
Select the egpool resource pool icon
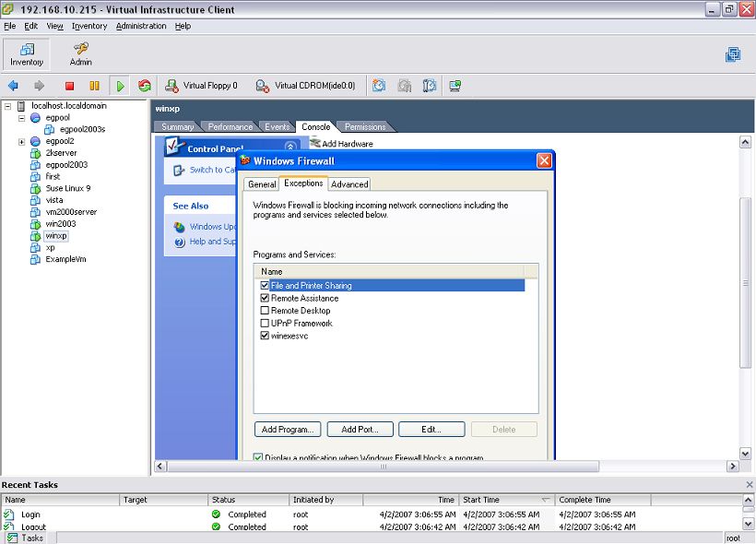pos(35,118)
